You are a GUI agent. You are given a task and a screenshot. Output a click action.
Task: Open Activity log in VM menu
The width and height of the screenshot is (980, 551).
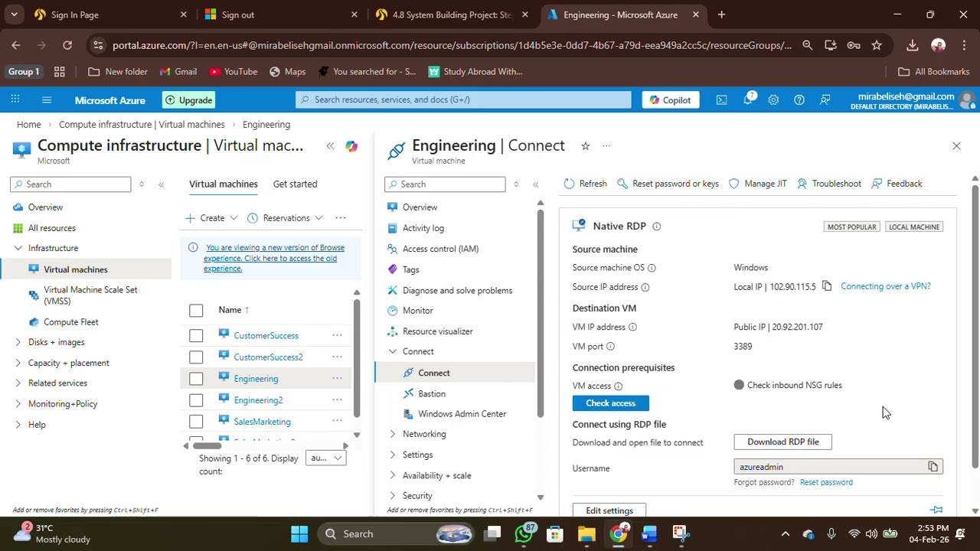pos(423,228)
